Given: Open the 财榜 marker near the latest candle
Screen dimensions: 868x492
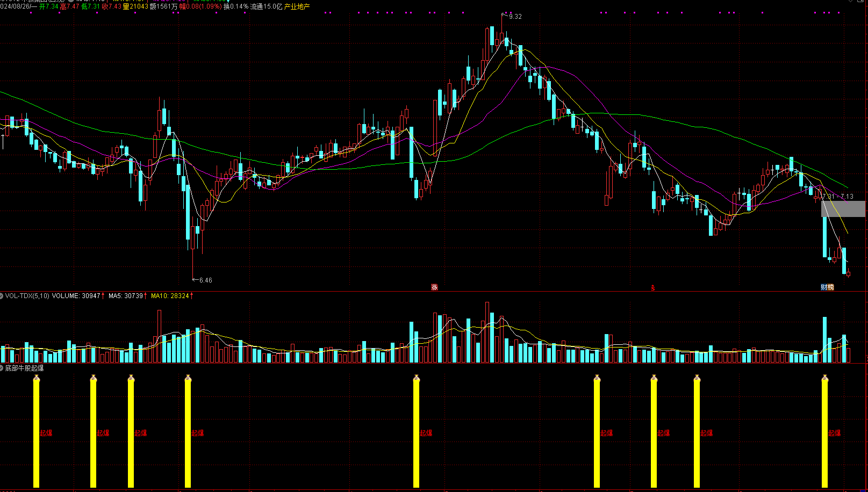Looking at the screenshot, I should click(827, 287).
